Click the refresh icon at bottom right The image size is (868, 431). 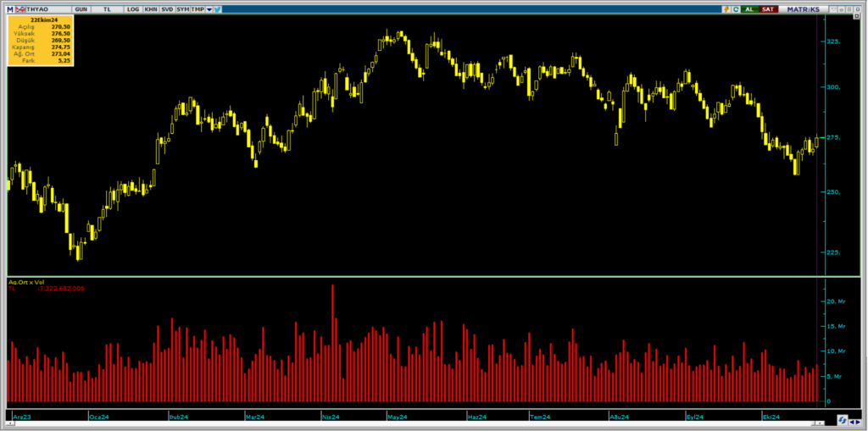(843, 418)
